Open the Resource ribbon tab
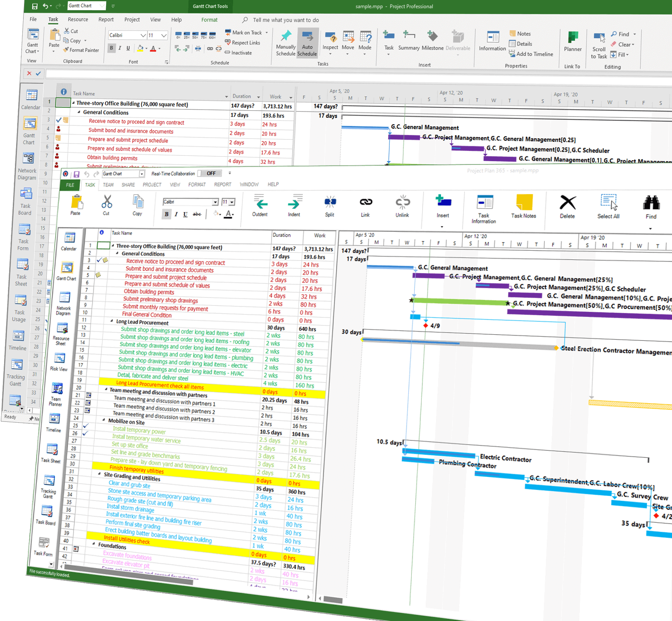 (x=78, y=19)
